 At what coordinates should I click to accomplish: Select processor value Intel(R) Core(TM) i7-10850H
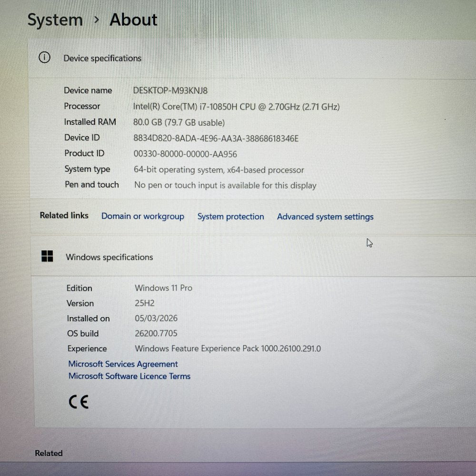[236, 107]
